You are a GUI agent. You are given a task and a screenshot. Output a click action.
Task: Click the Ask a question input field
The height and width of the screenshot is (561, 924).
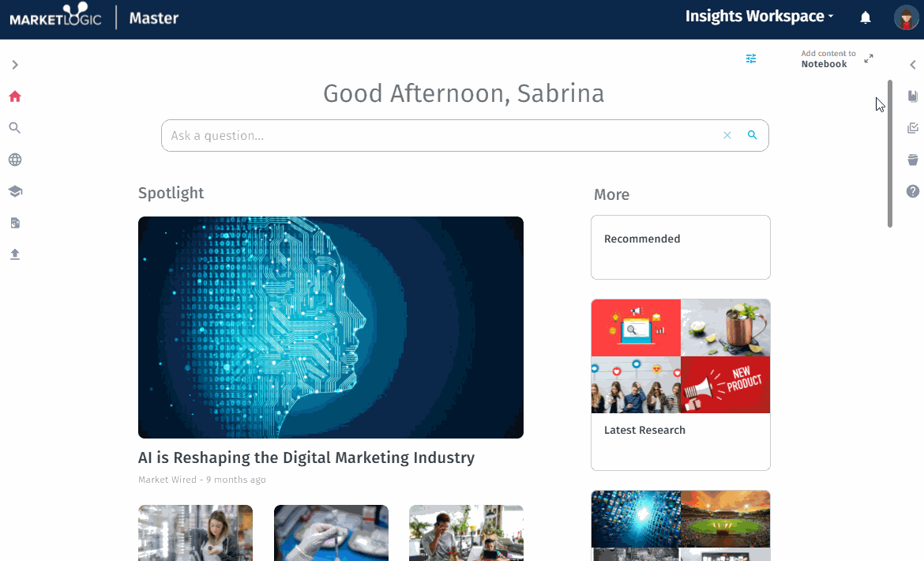tap(442, 136)
